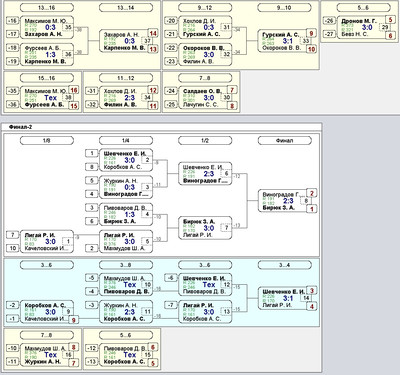Click match number 8 box in the final
The height and width of the screenshot is (375, 400).
(x=306, y=201)
